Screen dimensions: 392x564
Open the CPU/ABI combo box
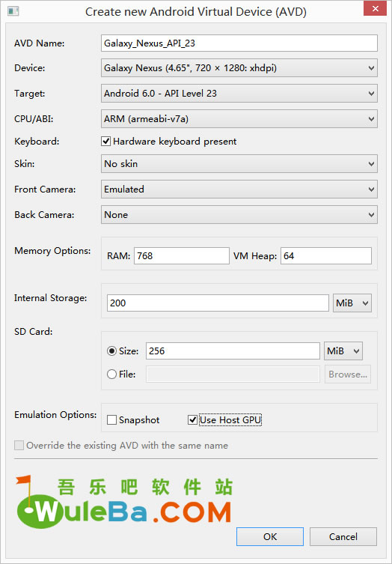point(239,118)
